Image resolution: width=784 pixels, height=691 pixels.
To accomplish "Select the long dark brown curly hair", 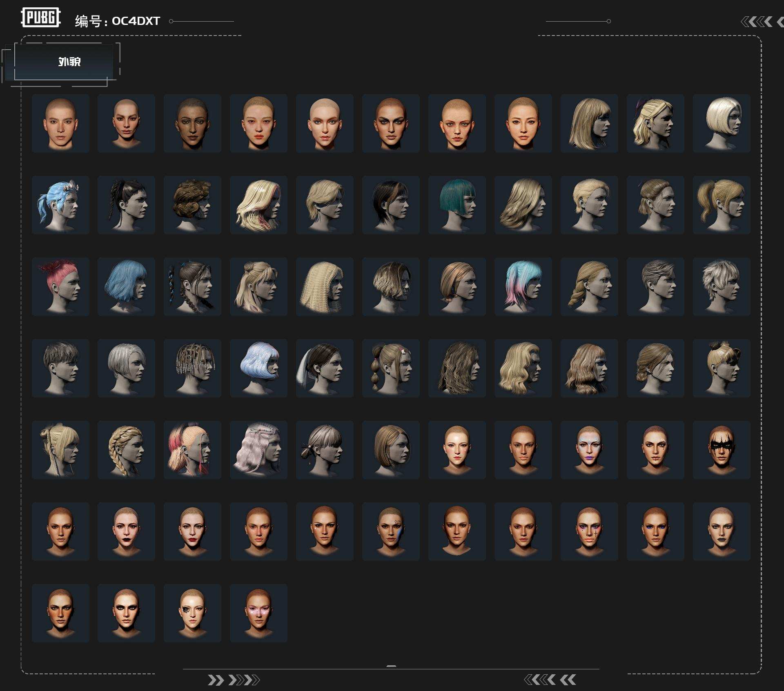I will tap(457, 368).
